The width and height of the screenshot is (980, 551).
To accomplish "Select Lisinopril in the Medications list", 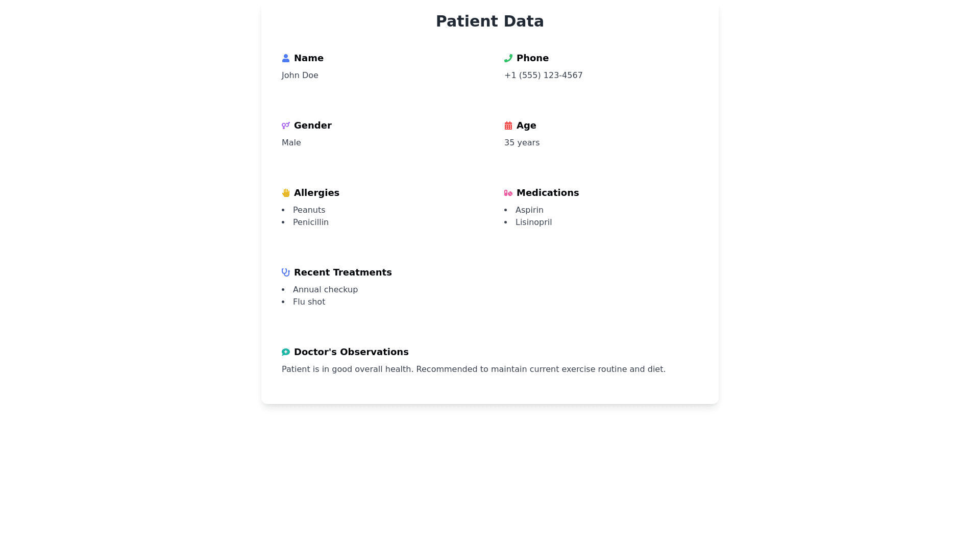I will click(533, 222).
